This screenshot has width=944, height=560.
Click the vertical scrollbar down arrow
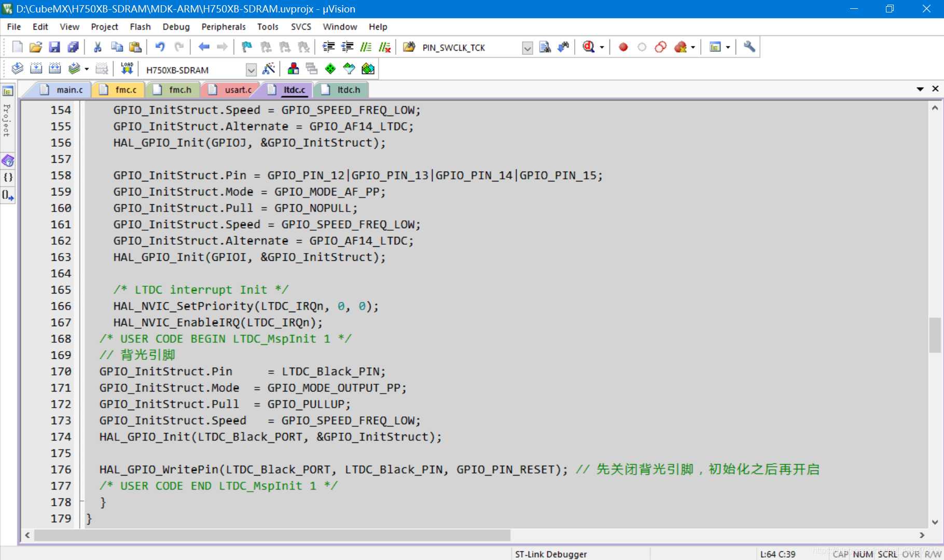pos(935,522)
